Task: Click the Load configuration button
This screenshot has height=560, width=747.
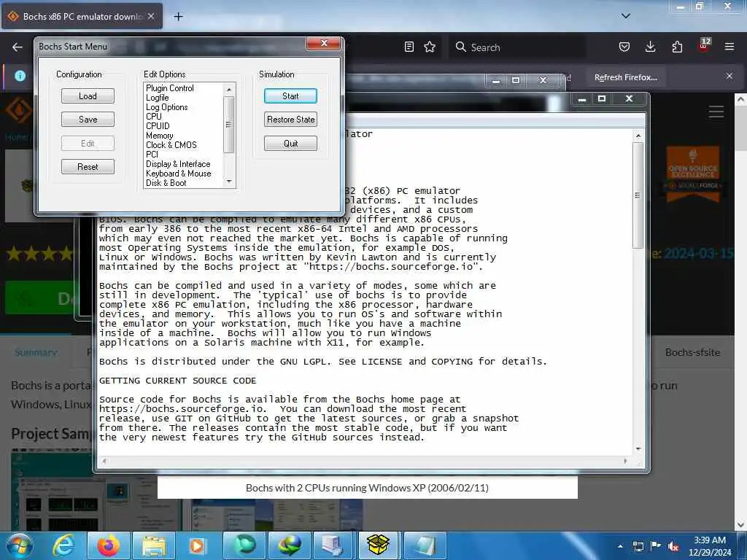Action: click(88, 96)
